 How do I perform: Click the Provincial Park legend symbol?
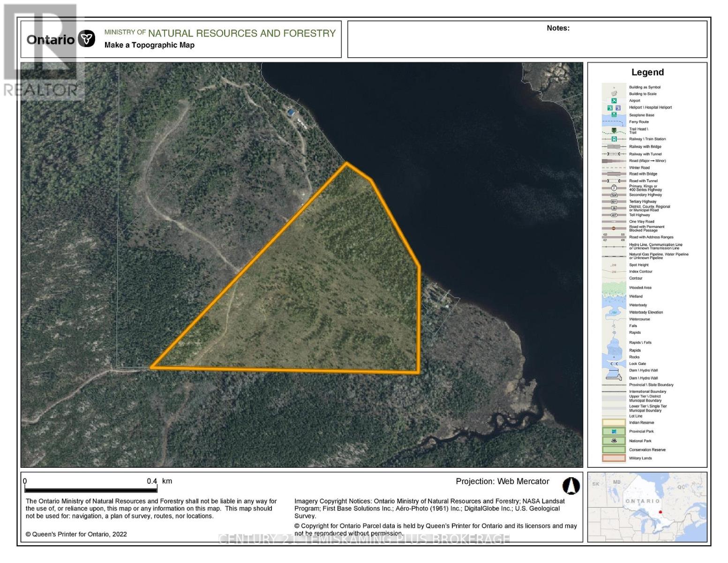coord(614,431)
